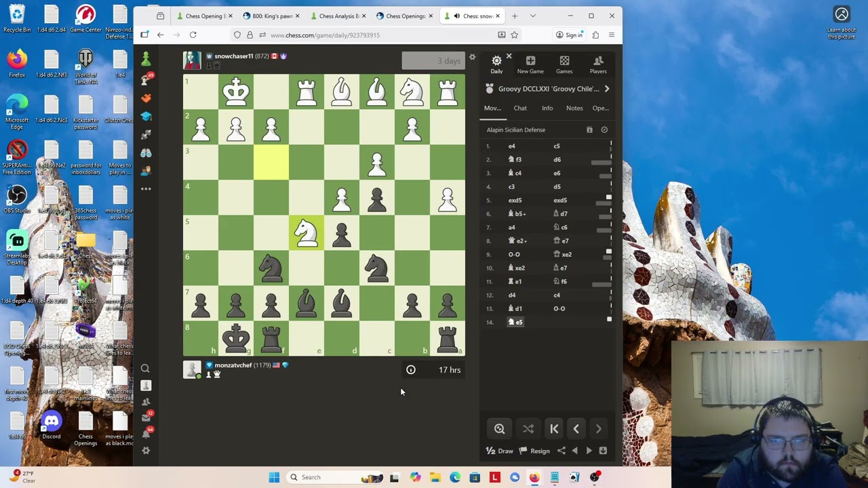Screen dimensions: 868x488
Task: Bookmark this page star icon
Action: 515,35
